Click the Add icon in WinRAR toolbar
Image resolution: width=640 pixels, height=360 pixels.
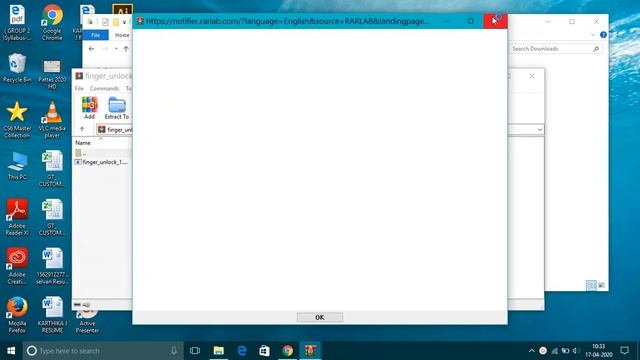(x=89, y=108)
